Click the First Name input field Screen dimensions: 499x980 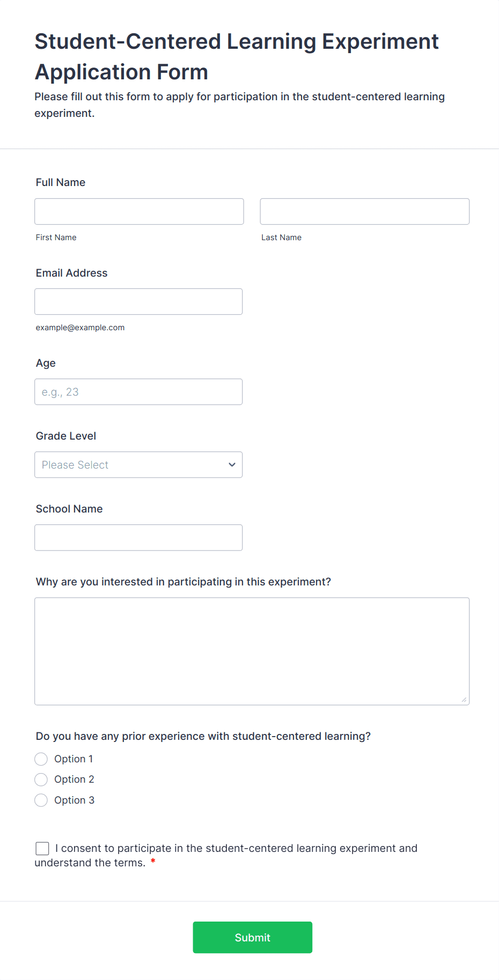click(x=139, y=211)
